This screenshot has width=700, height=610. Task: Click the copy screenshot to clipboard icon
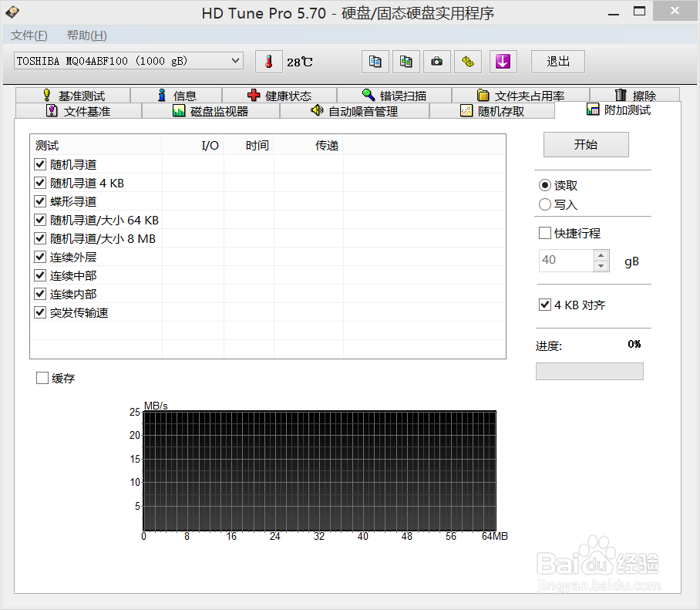406,62
